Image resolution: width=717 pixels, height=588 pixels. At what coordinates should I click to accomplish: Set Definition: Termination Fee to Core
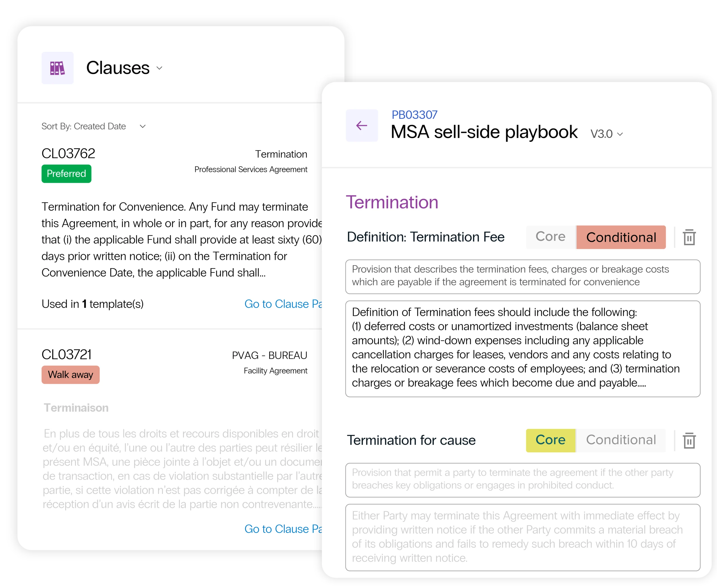[550, 237]
